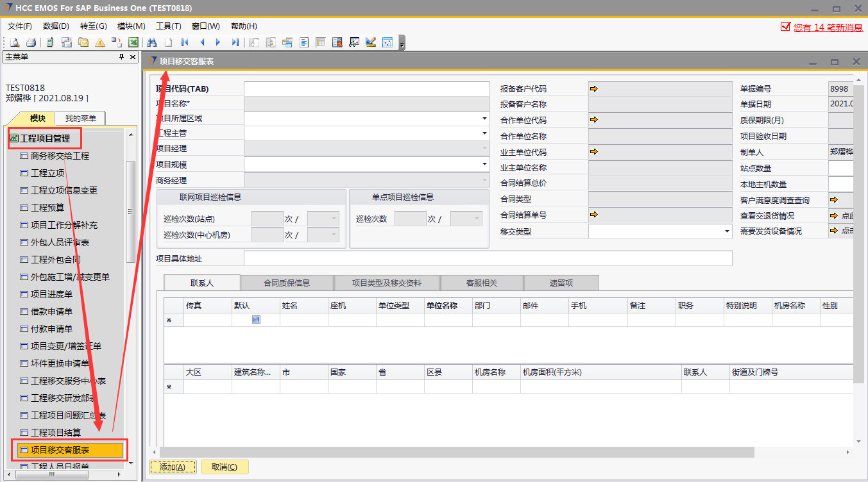Switch to the 合同质保信息 tab
868x482 pixels.
pos(287,283)
